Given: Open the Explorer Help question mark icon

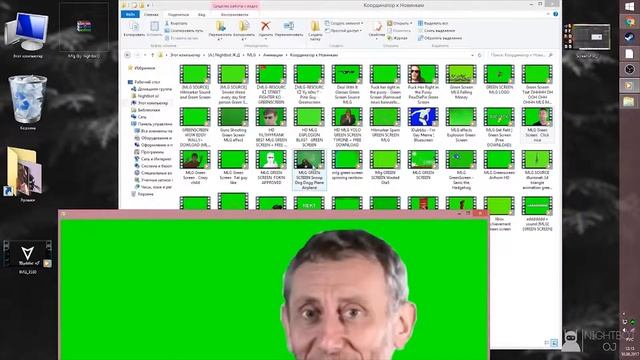Looking at the screenshot, I should (x=555, y=14).
